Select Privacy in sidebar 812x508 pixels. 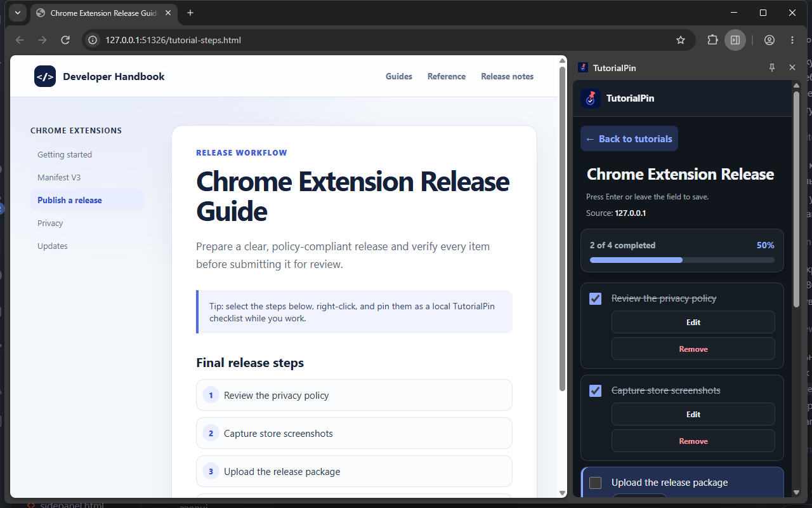tap(88, 223)
